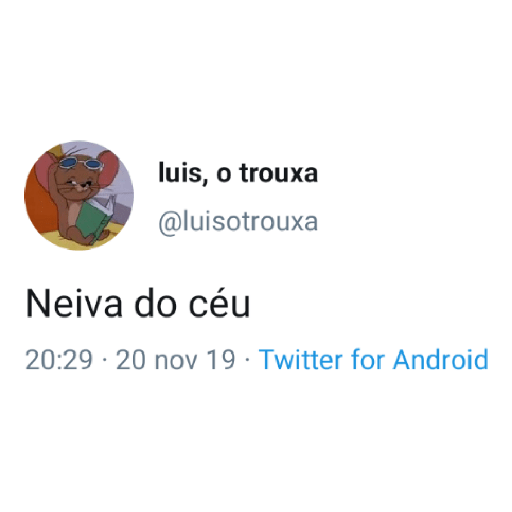
Task: Click the blue sunglasses in the avatar
Action: 80,163
